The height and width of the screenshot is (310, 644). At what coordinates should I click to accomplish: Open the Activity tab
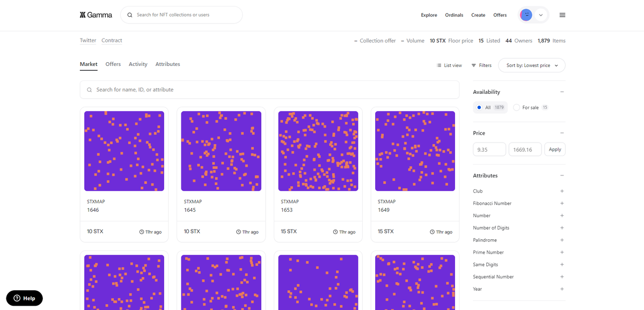pos(138,64)
